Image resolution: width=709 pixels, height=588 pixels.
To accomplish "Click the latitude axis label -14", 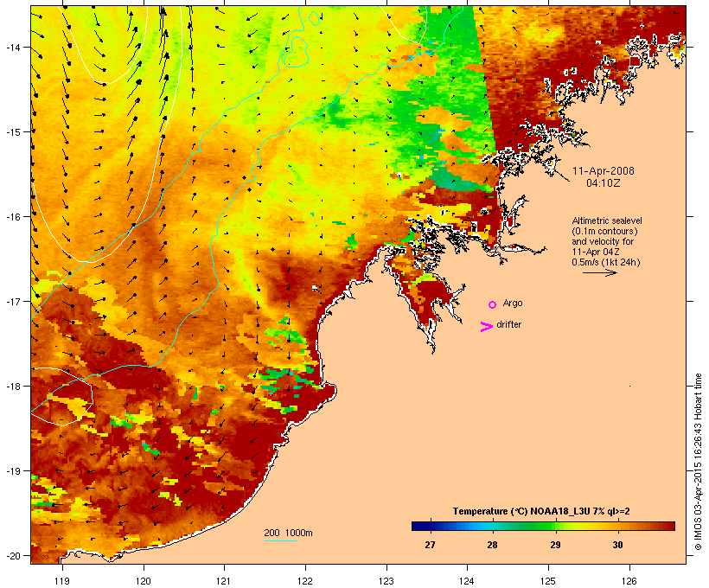I will click(13, 47).
